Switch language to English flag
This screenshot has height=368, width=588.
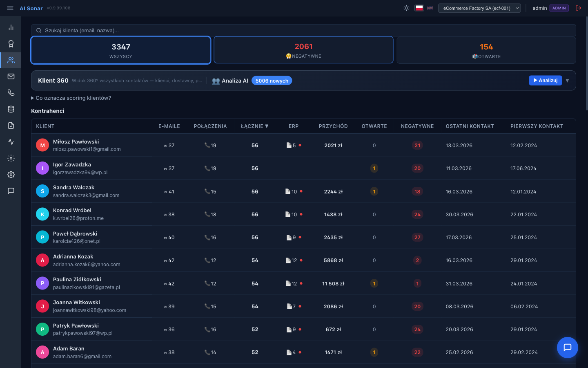pyautogui.click(x=430, y=8)
